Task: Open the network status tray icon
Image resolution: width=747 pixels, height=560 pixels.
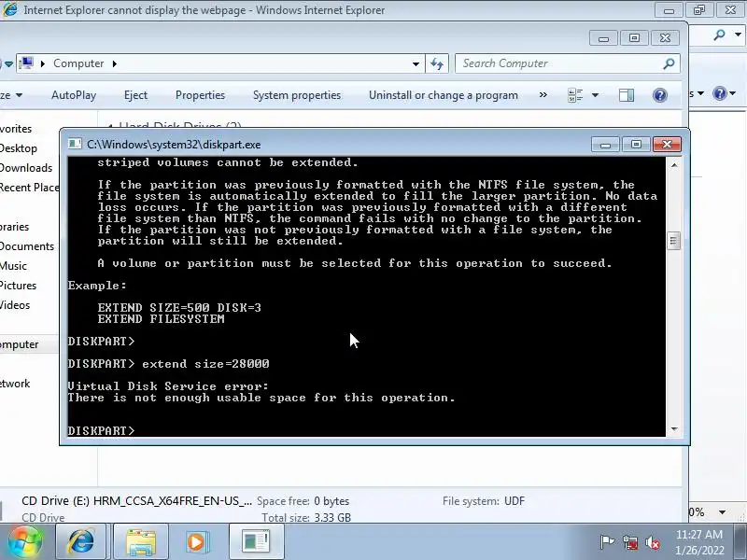Action: click(629, 542)
